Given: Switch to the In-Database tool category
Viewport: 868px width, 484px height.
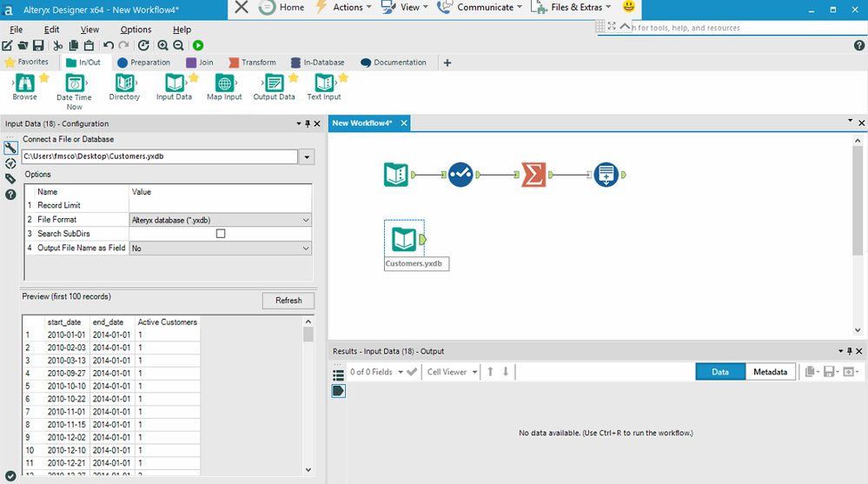Looking at the screenshot, I should 318,63.
